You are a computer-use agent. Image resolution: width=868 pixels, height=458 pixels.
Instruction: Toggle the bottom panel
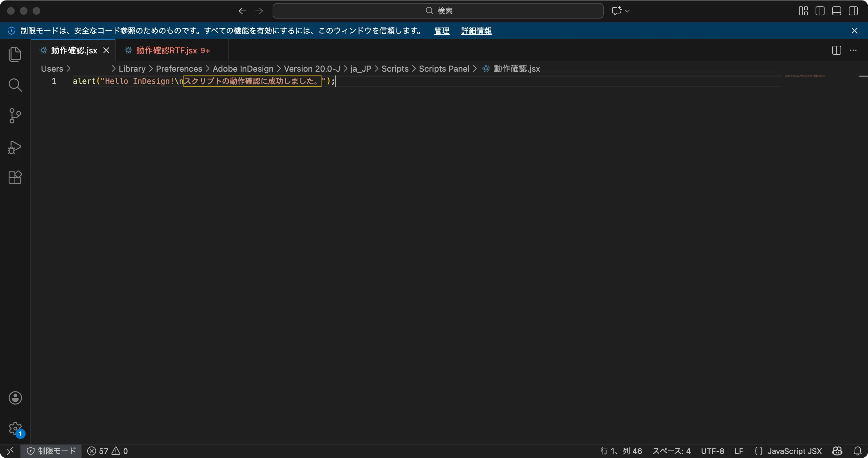point(836,11)
